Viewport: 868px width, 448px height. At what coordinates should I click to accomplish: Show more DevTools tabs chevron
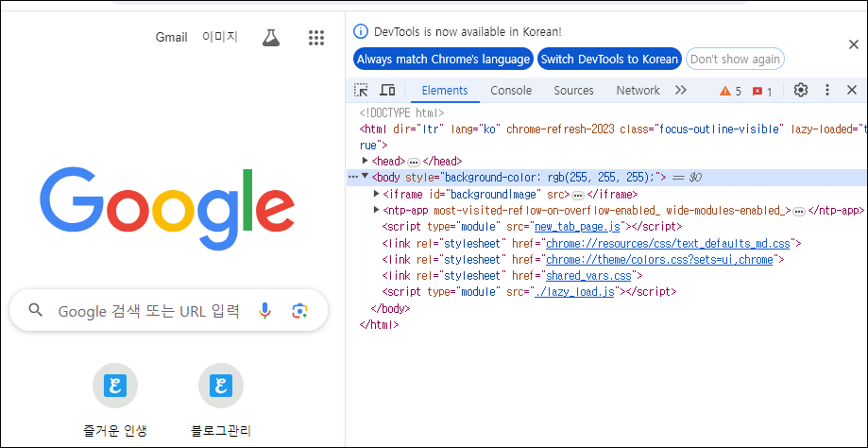click(x=681, y=90)
